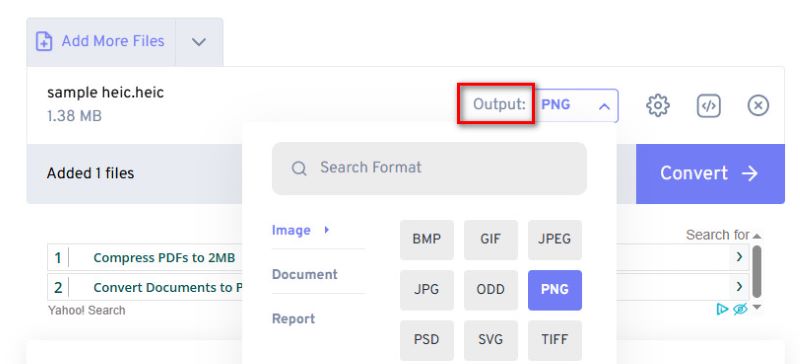The width and height of the screenshot is (800, 364).
Task: Switch to Report format category
Action: click(x=293, y=319)
